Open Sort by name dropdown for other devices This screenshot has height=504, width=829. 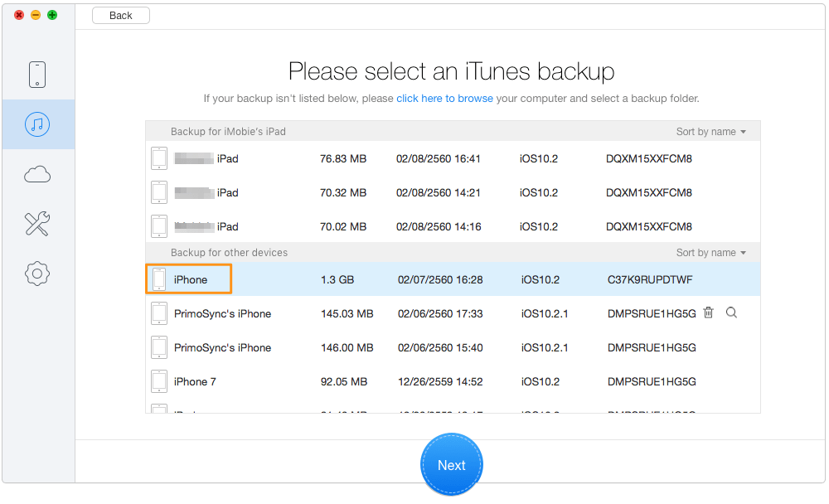(711, 252)
